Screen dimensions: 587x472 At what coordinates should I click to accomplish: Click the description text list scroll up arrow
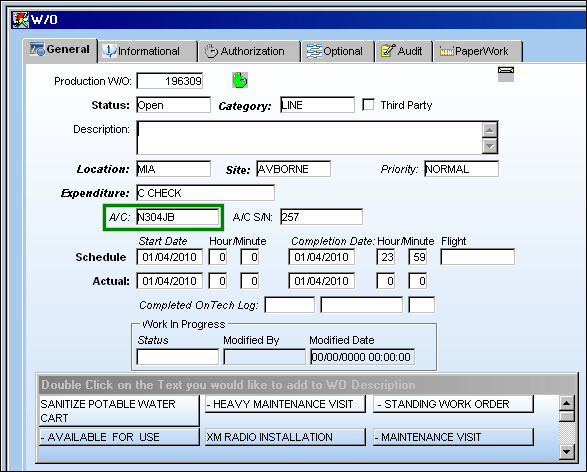point(566,404)
